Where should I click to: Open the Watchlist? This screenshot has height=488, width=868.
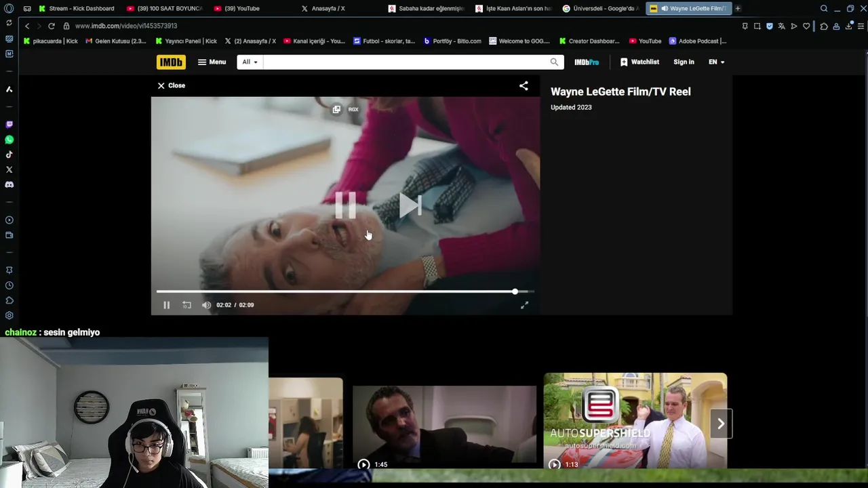639,62
